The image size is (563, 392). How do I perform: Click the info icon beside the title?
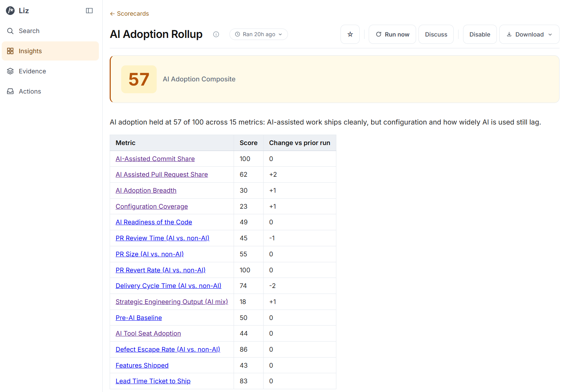pyautogui.click(x=216, y=34)
